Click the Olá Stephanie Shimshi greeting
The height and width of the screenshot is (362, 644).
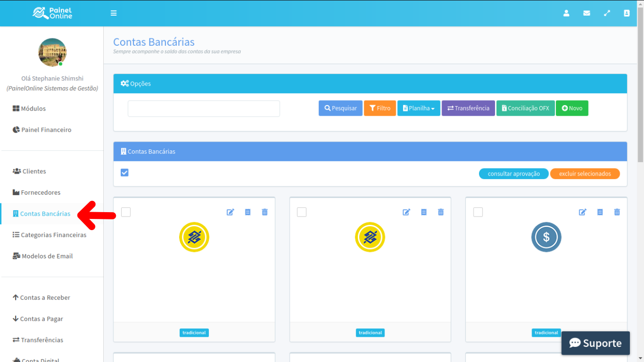[x=52, y=78]
